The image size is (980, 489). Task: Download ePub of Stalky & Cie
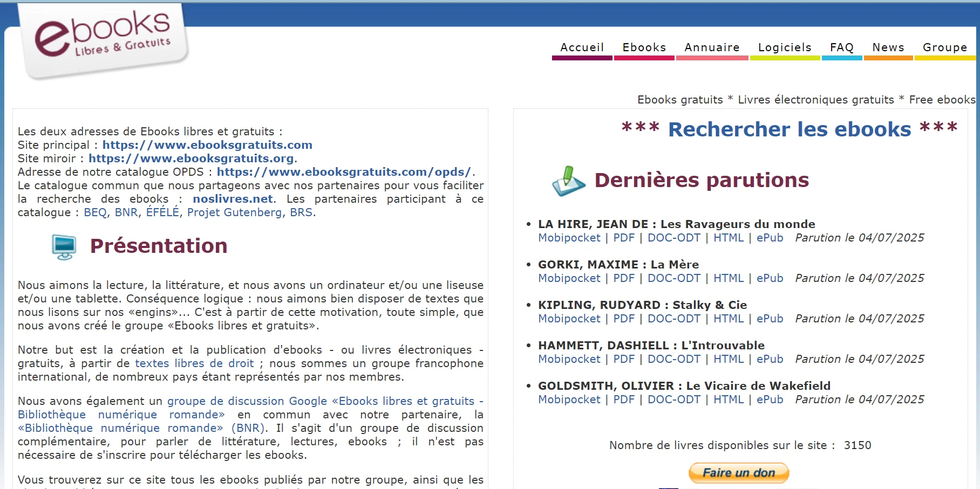[770, 319]
